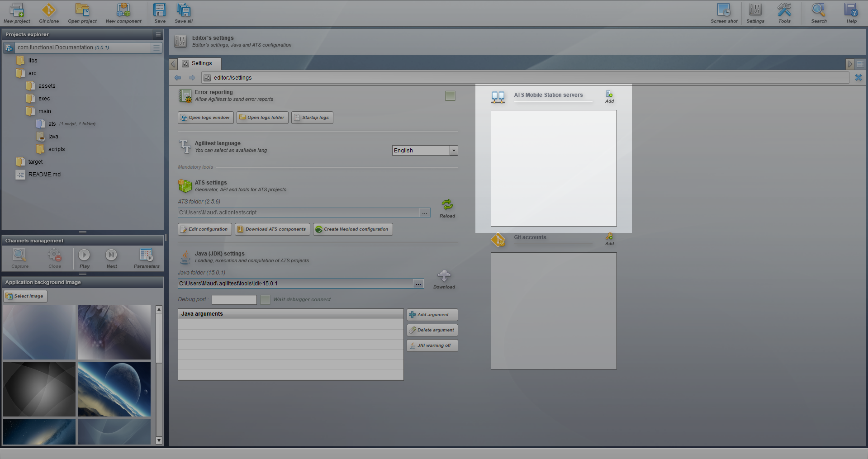The width and height of the screenshot is (868, 459).
Task: Click Edit configuration button
Action: [205, 229]
